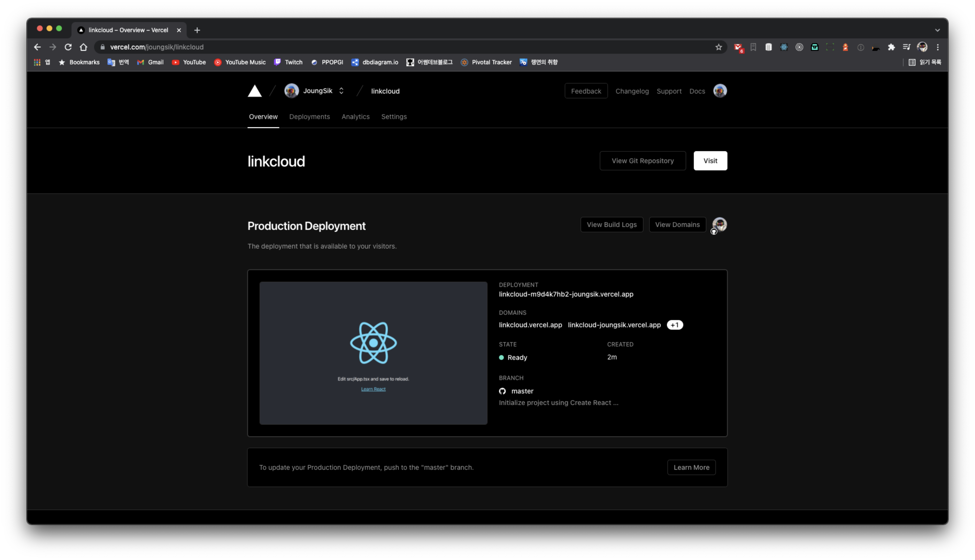Open the user avatar menu next to Docs
The height and width of the screenshot is (560, 975).
click(720, 91)
